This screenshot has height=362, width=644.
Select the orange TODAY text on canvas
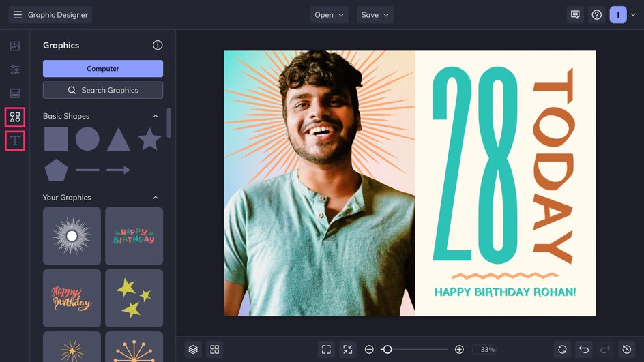pyautogui.click(x=553, y=166)
